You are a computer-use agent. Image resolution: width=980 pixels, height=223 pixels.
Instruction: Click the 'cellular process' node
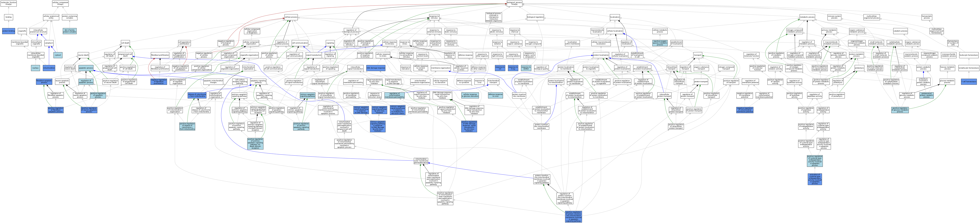point(291,17)
